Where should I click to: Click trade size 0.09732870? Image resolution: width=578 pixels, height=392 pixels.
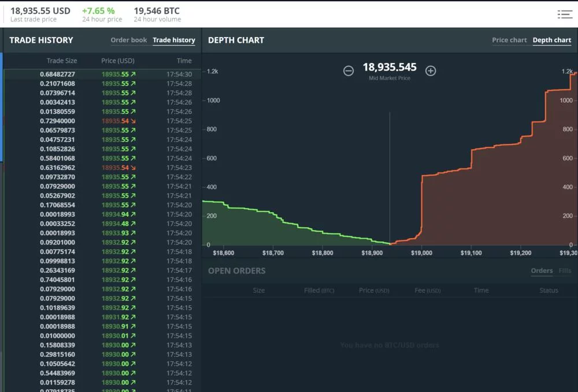[x=57, y=177]
